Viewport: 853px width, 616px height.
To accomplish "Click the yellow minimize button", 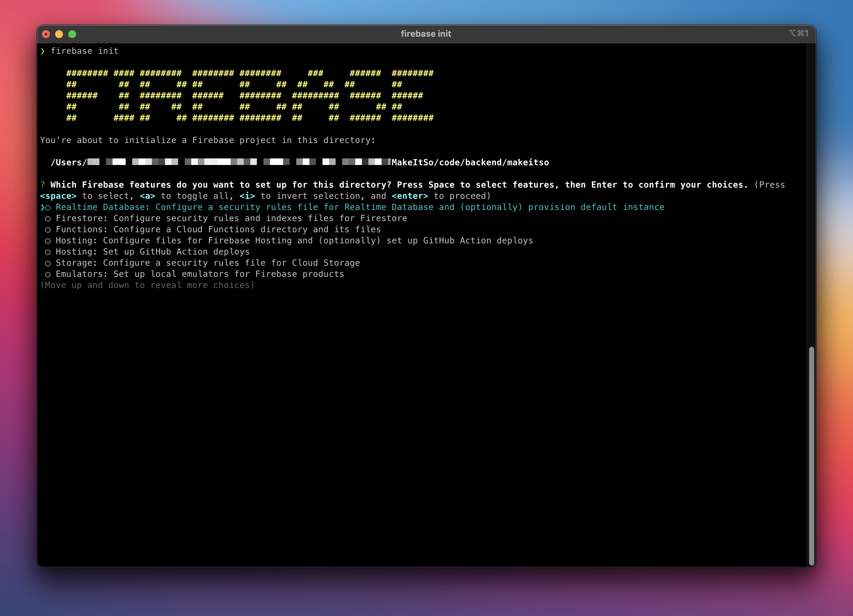I will [x=59, y=34].
